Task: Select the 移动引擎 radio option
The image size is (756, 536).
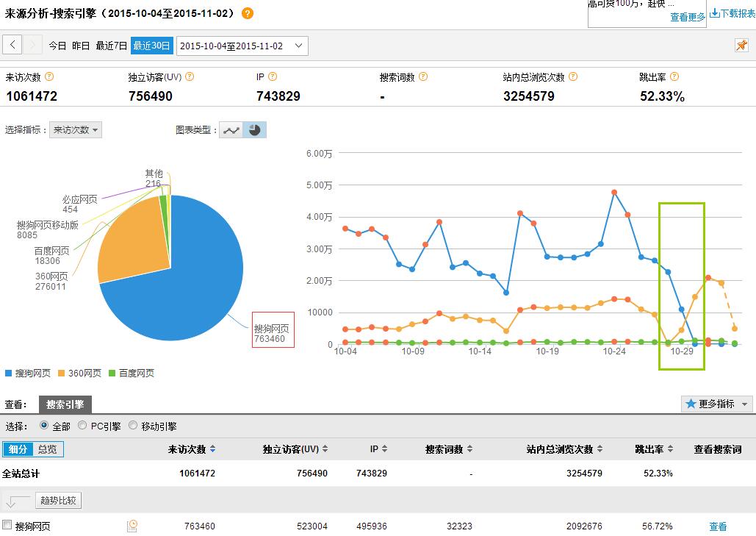Action: pos(133,426)
